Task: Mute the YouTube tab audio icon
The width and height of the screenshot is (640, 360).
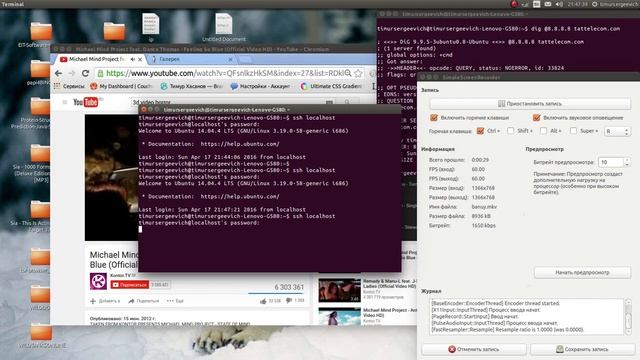Action: (133, 59)
